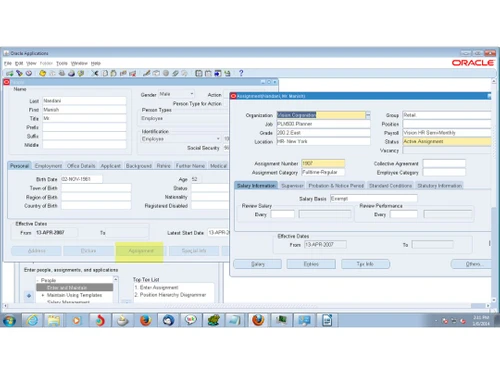Click the horizontal scrollbar at the window bottom

point(246,306)
